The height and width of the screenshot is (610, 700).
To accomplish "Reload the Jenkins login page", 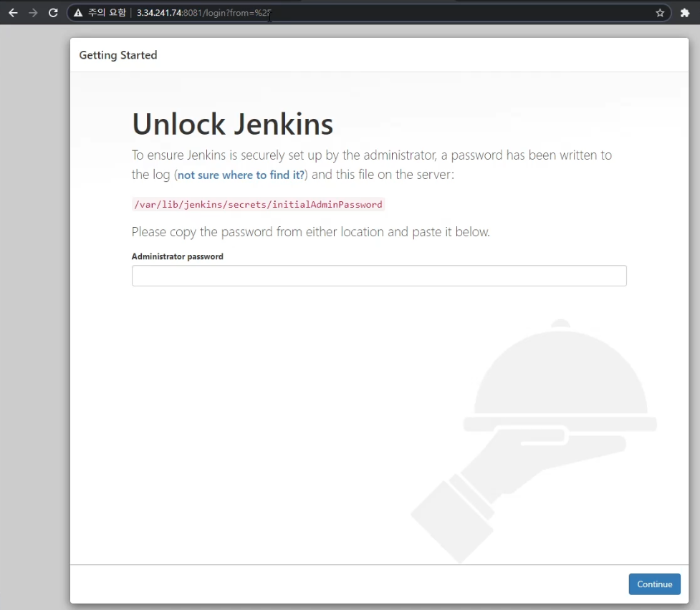I will click(x=53, y=13).
